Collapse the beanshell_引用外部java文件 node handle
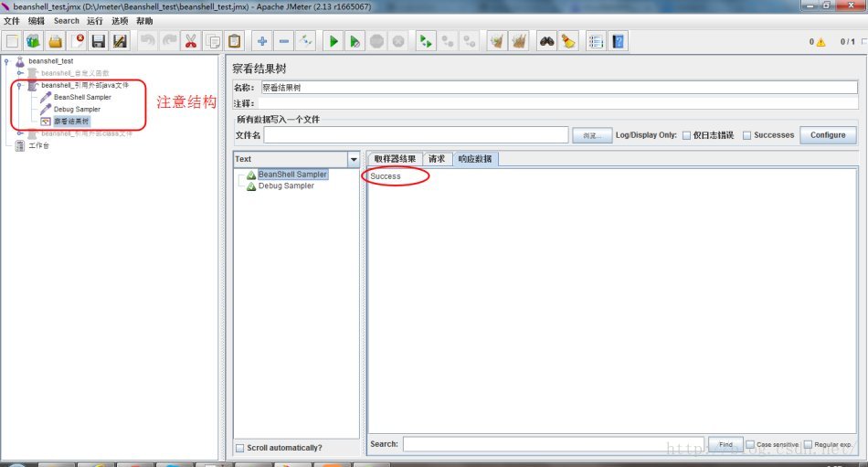868x467 pixels. coord(19,85)
